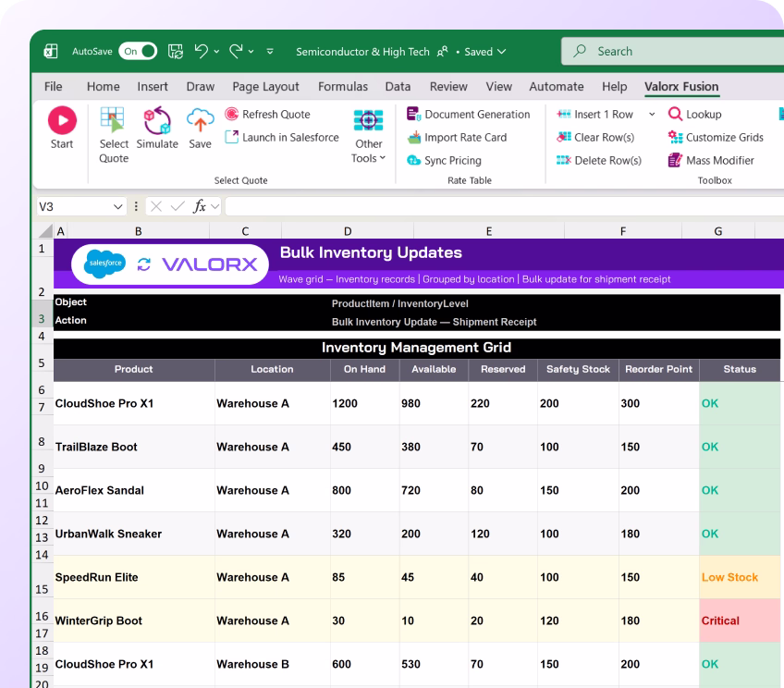
Task: Click into the Search box
Action: click(x=672, y=51)
